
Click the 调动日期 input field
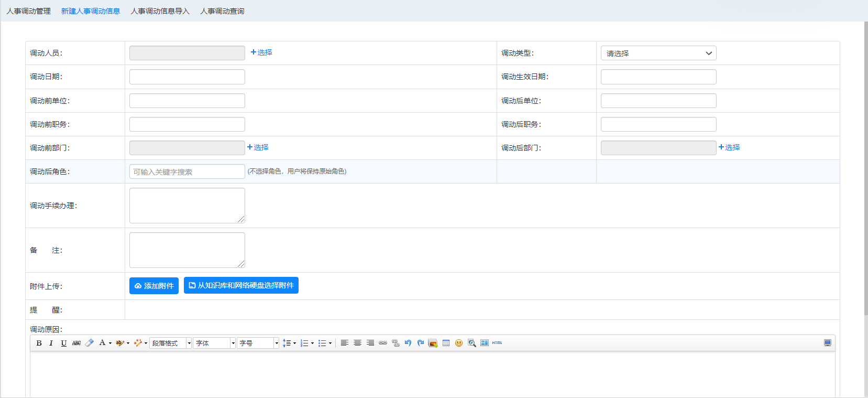[187, 77]
